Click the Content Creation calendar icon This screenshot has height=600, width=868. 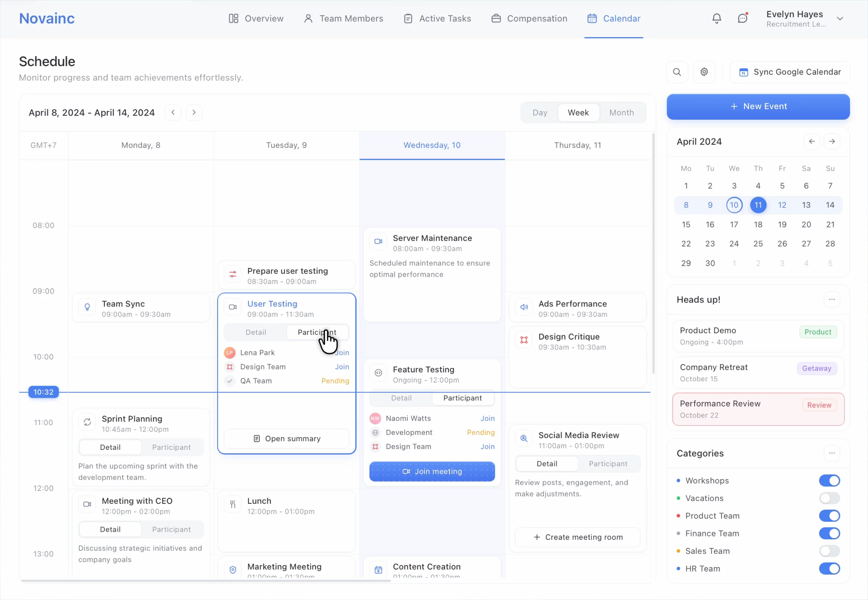[x=378, y=570]
